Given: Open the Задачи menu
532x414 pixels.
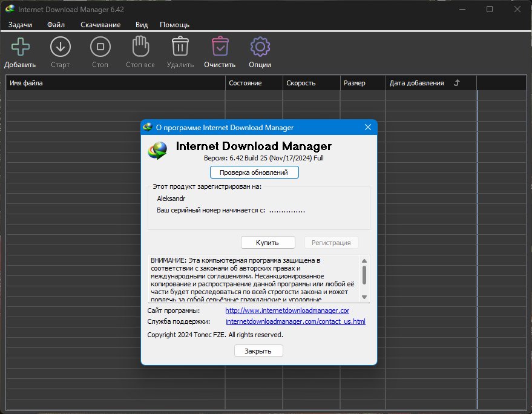Looking at the screenshot, I should (21, 25).
